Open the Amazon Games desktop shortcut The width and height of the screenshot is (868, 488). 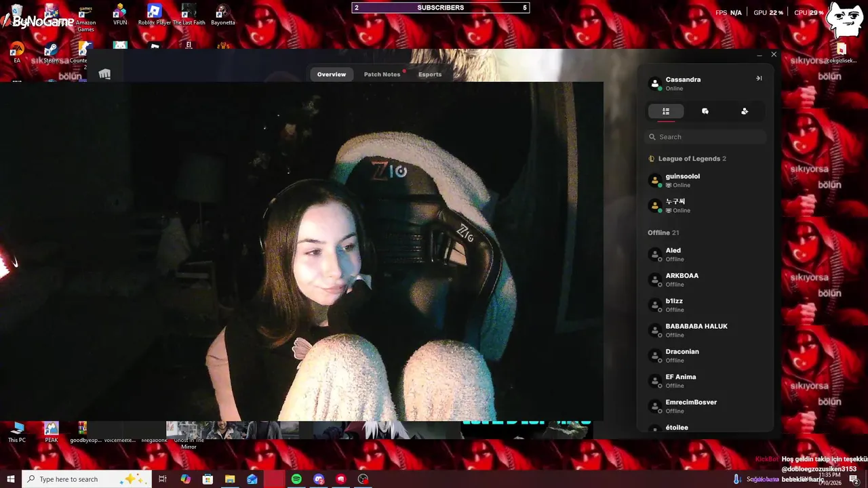(x=85, y=18)
